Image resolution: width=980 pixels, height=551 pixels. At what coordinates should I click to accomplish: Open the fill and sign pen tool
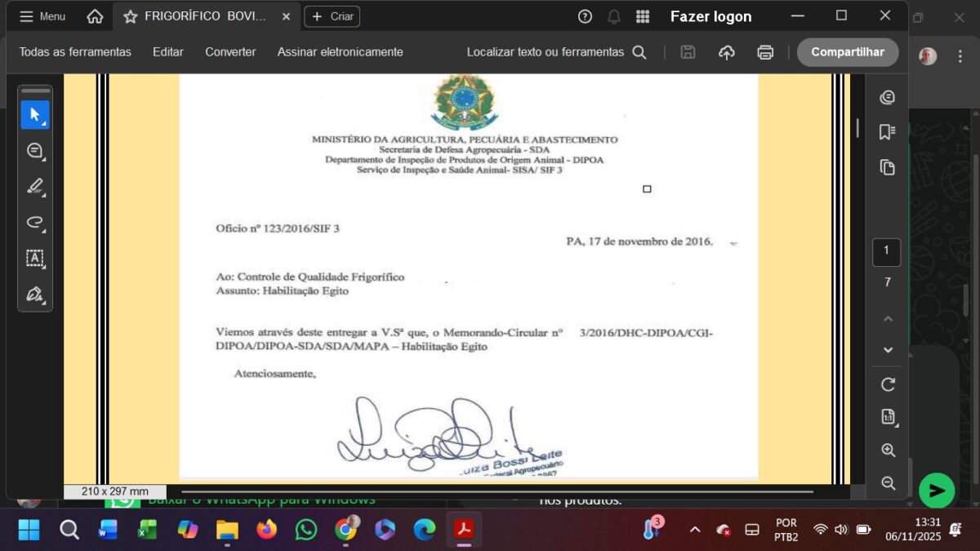(35, 294)
